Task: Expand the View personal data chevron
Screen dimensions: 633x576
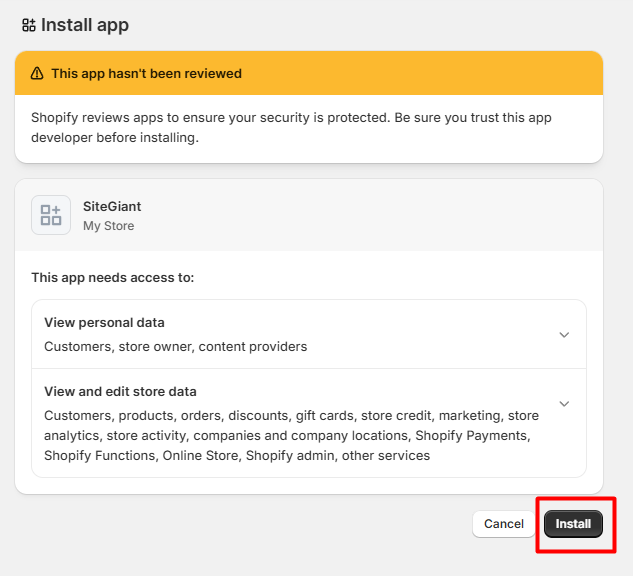Action: 564,335
